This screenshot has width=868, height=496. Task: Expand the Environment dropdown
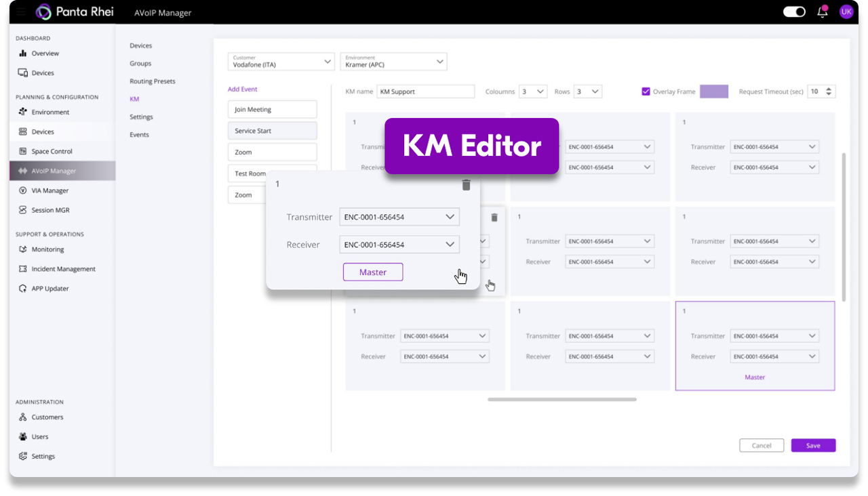393,62
